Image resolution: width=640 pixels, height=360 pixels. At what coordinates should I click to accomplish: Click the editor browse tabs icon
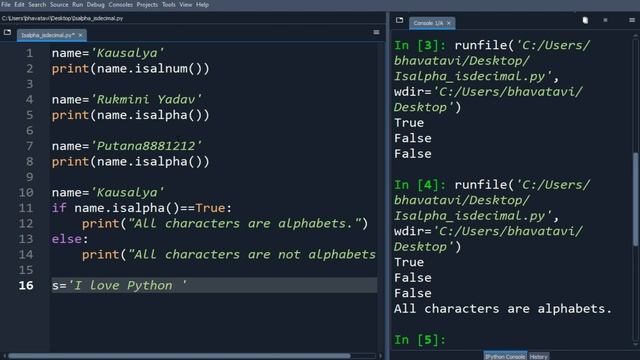[7, 32]
